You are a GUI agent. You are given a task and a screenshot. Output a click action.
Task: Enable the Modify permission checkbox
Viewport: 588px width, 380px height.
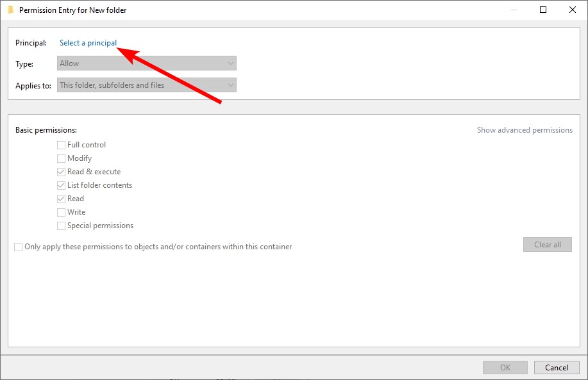coord(61,158)
